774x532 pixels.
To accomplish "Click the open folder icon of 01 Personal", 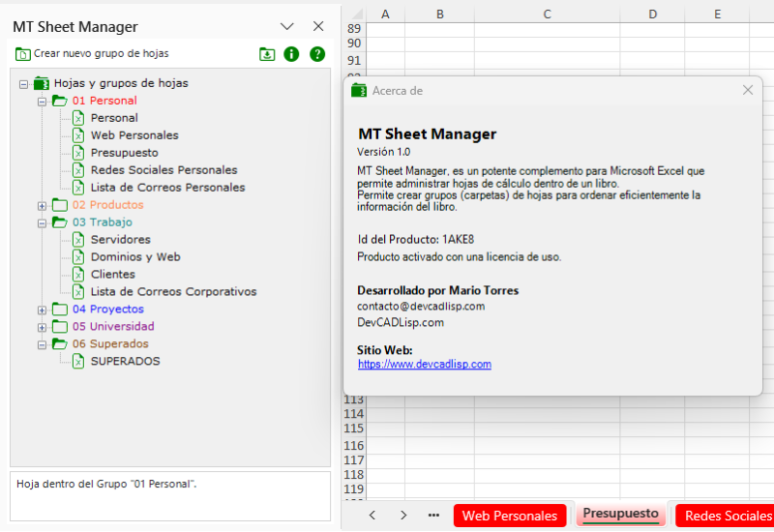I will pos(60,101).
